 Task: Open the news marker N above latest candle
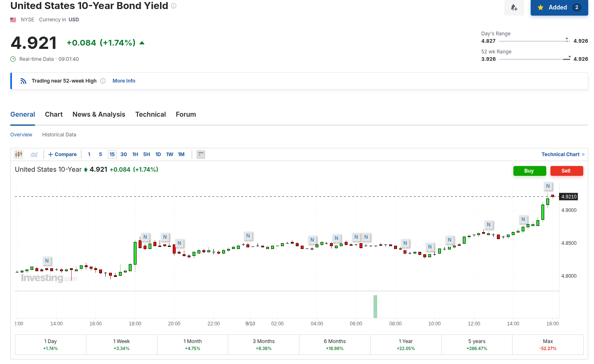(x=548, y=186)
